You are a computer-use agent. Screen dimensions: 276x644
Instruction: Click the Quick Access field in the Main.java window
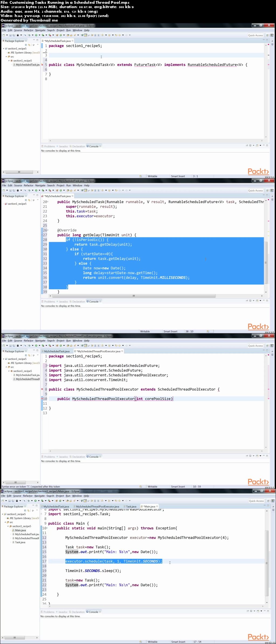tap(256, 501)
